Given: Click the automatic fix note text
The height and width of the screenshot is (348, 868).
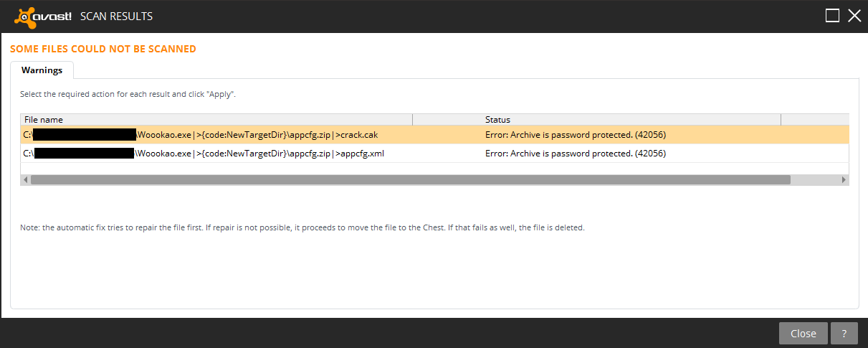Looking at the screenshot, I should pyautogui.click(x=302, y=227).
